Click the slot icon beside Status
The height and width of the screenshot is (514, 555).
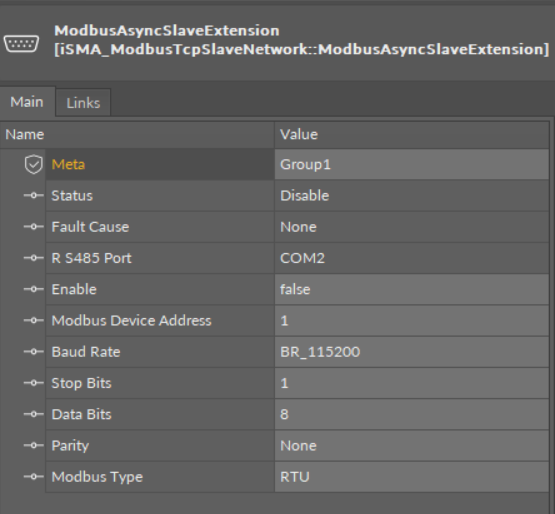(x=34, y=195)
